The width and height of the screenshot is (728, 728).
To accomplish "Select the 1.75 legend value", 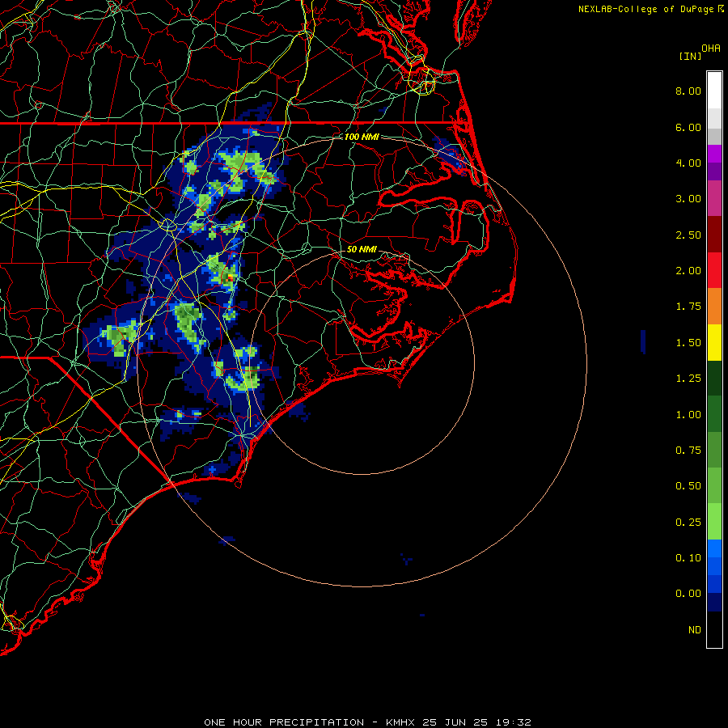I will coord(688,307).
